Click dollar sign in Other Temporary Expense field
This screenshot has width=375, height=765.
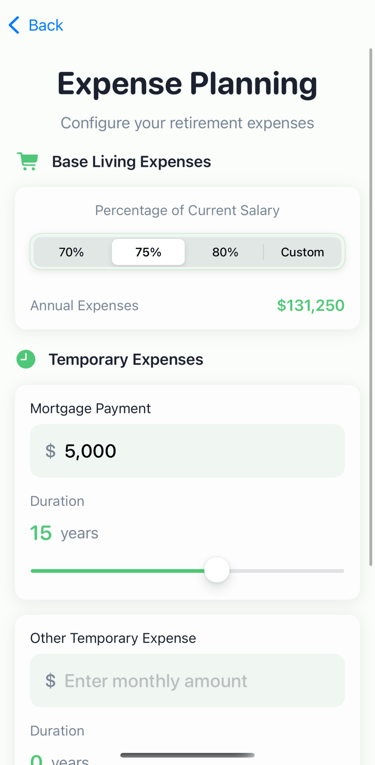click(x=50, y=681)
